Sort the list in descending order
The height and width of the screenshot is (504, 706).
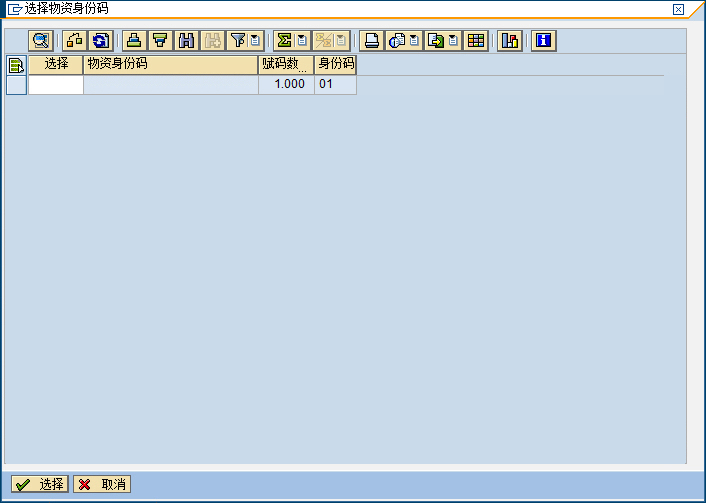160,41
